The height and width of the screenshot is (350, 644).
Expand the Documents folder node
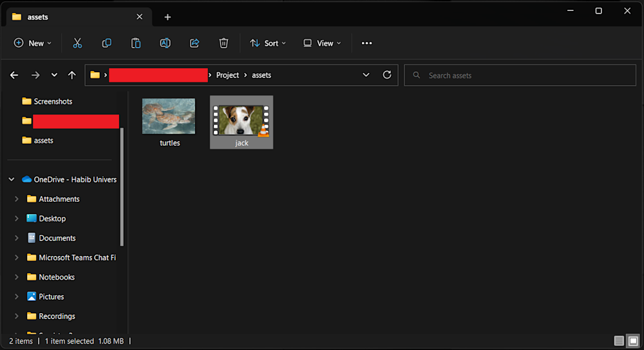coord(17,238)
